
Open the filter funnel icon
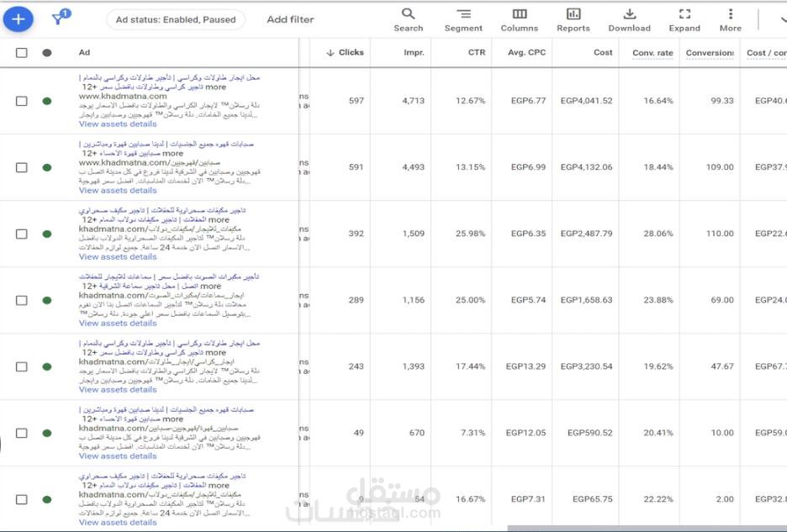(61, 18)
